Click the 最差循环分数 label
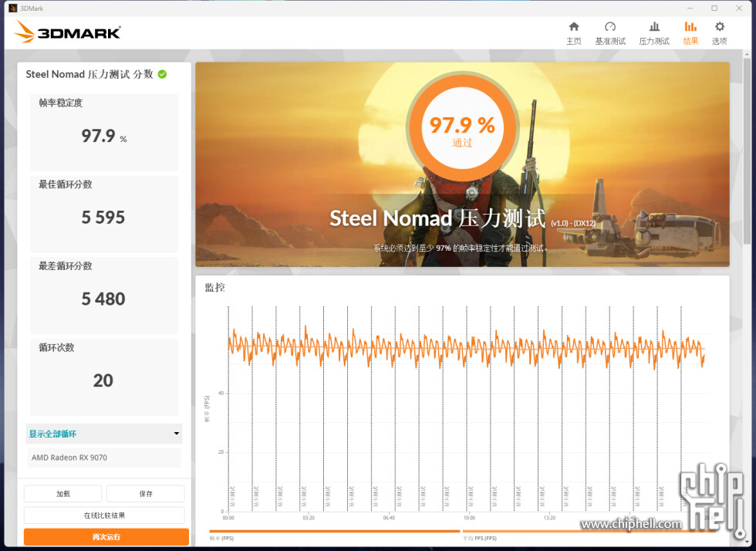The image size is (756, 551). [x=65, y=265]
